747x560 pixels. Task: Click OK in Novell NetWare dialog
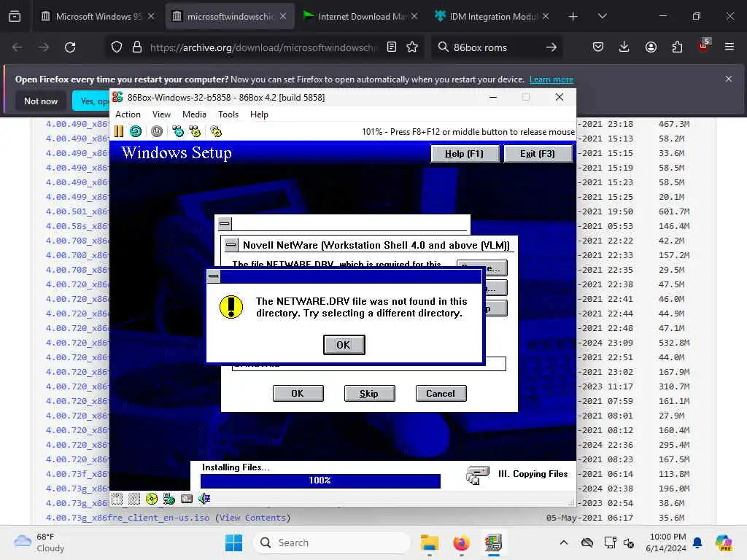298,393
